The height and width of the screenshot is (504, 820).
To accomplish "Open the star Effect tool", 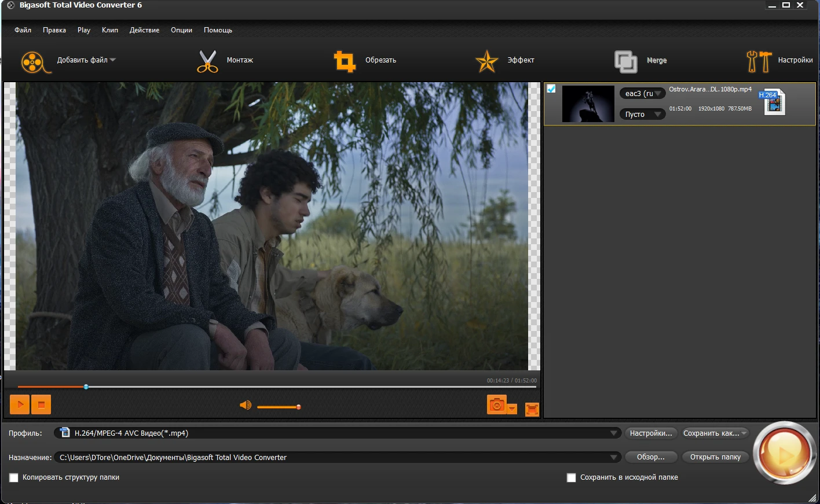I will point(486,61).
